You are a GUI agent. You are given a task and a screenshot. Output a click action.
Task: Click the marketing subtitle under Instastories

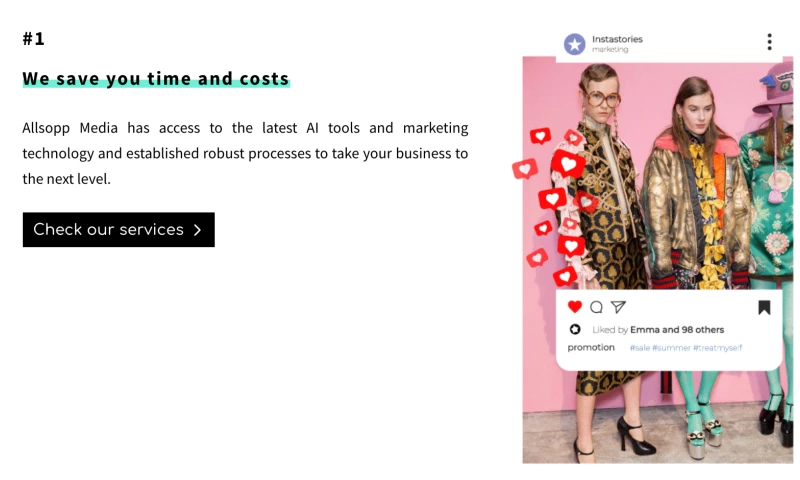tap(610, 49)
